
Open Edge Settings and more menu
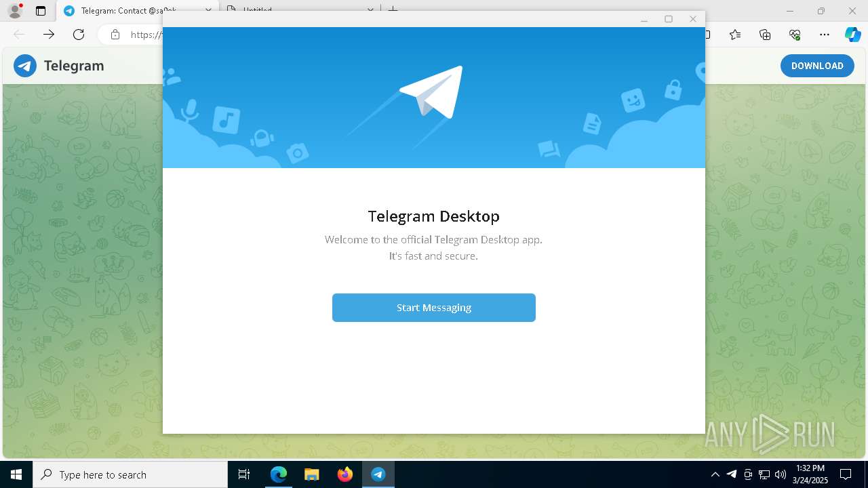coord(825,35)
